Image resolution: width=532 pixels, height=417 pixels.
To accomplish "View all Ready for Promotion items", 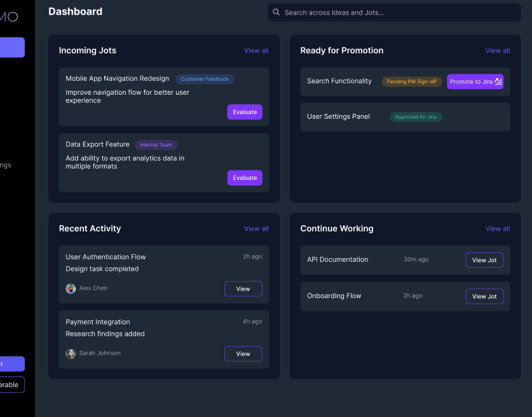I will pos(497,51).
